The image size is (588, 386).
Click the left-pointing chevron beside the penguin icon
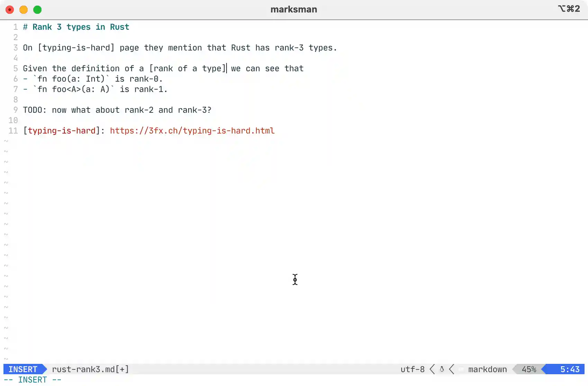coord(432,369)
